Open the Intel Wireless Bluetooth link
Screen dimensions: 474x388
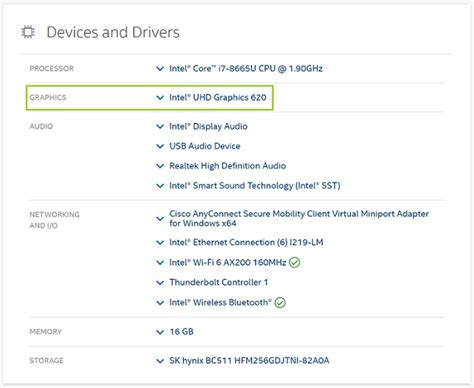(220, 302)
